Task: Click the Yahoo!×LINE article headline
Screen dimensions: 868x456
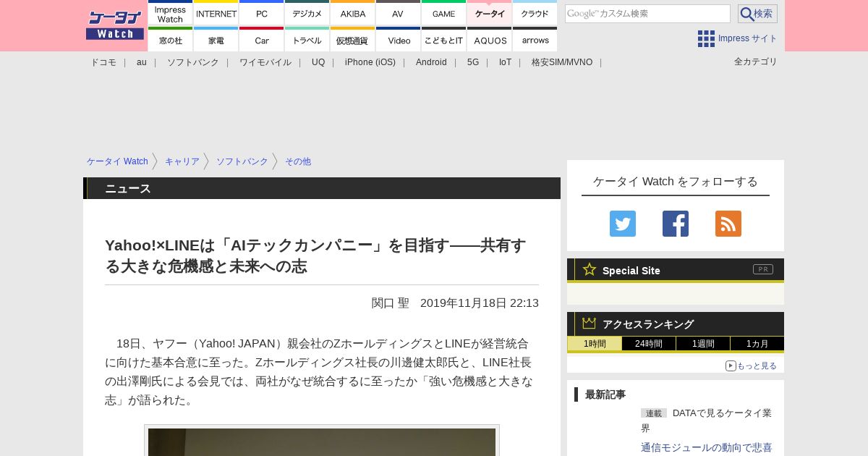Action: (x=315, y=256)
